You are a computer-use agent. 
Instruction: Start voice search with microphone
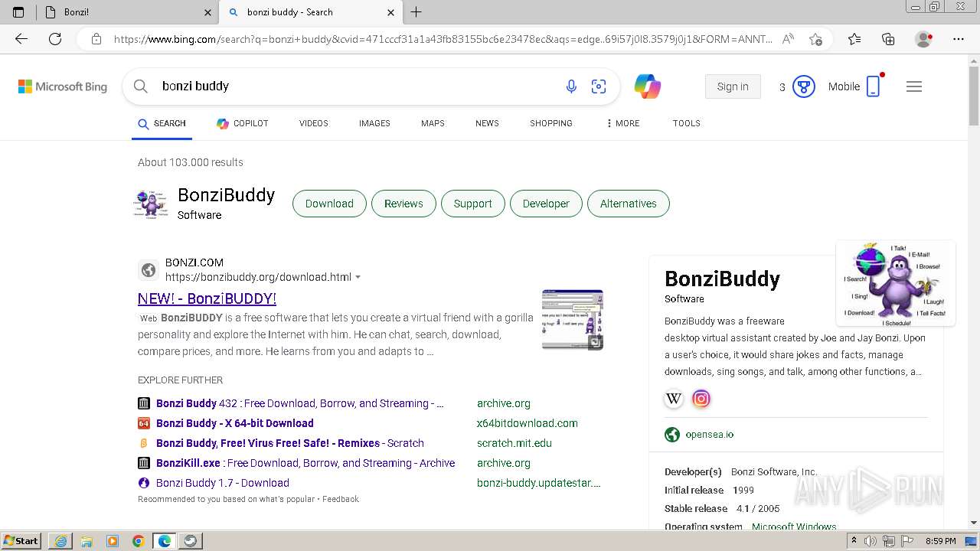point(571,86)
